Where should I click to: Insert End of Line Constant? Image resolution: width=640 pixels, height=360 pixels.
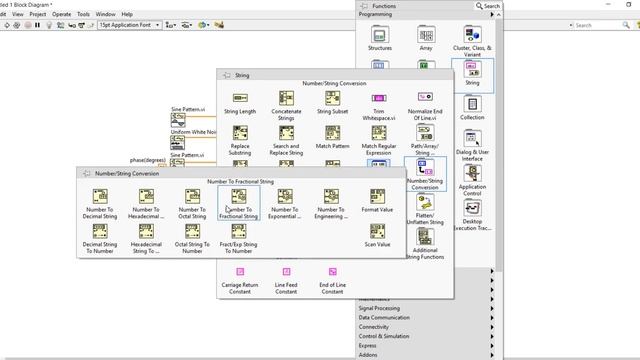[x=333, y=280]
